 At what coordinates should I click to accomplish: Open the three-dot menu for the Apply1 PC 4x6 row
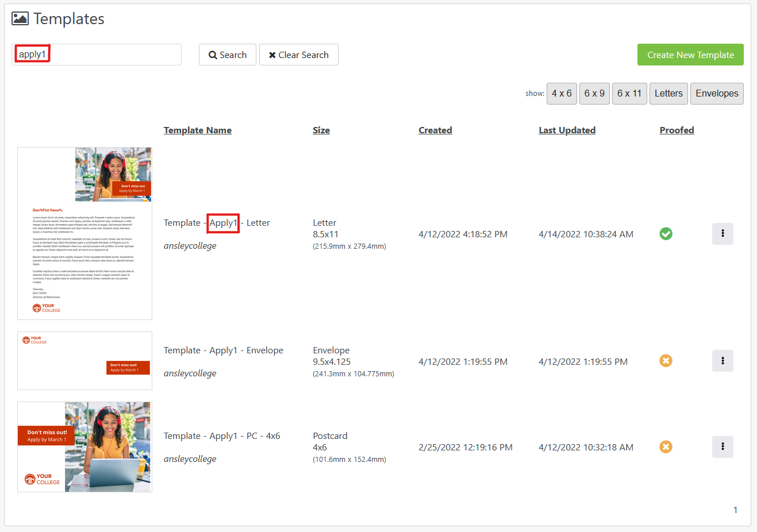723,447
